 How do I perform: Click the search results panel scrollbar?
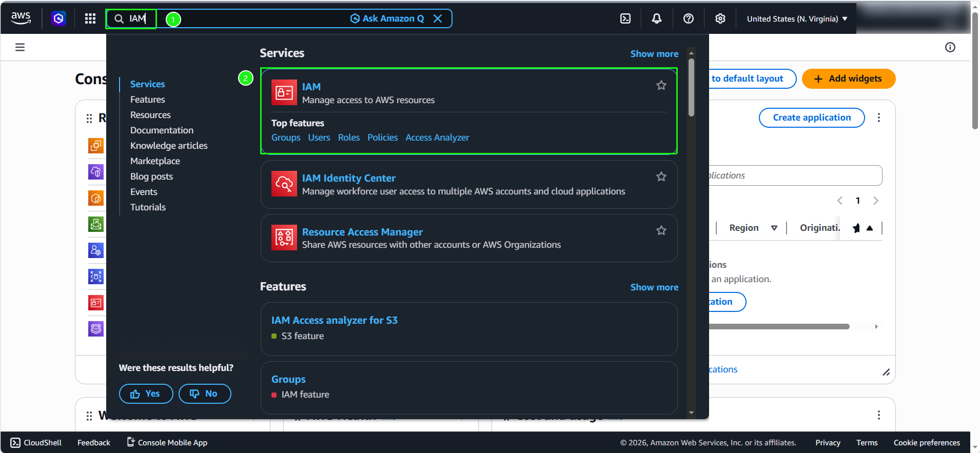click(x=691, y=87)
